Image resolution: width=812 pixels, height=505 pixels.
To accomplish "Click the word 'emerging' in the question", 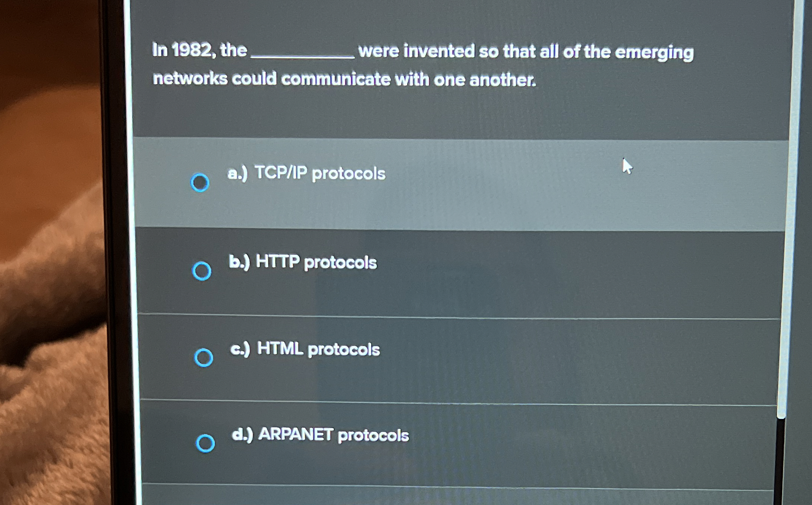I will pyautogui.click(x=654, y=52).
